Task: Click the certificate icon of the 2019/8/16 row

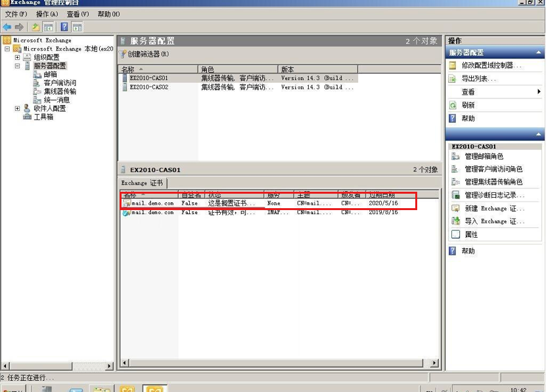Action: (x=126, y=212)
